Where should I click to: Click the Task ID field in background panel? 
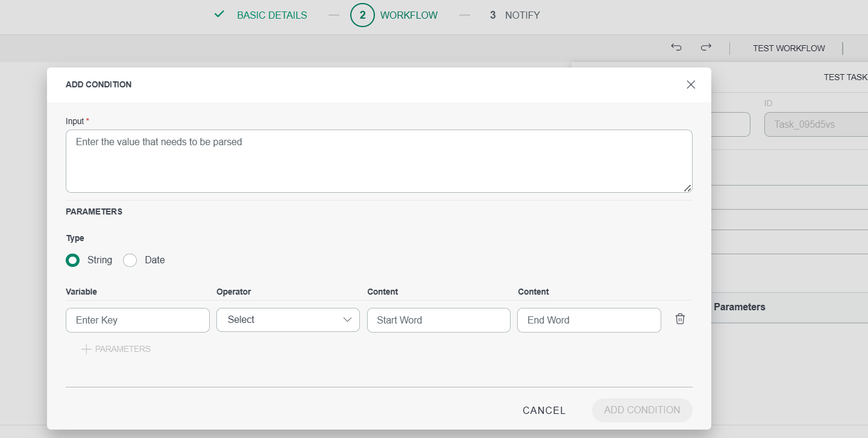pos(816,125)
